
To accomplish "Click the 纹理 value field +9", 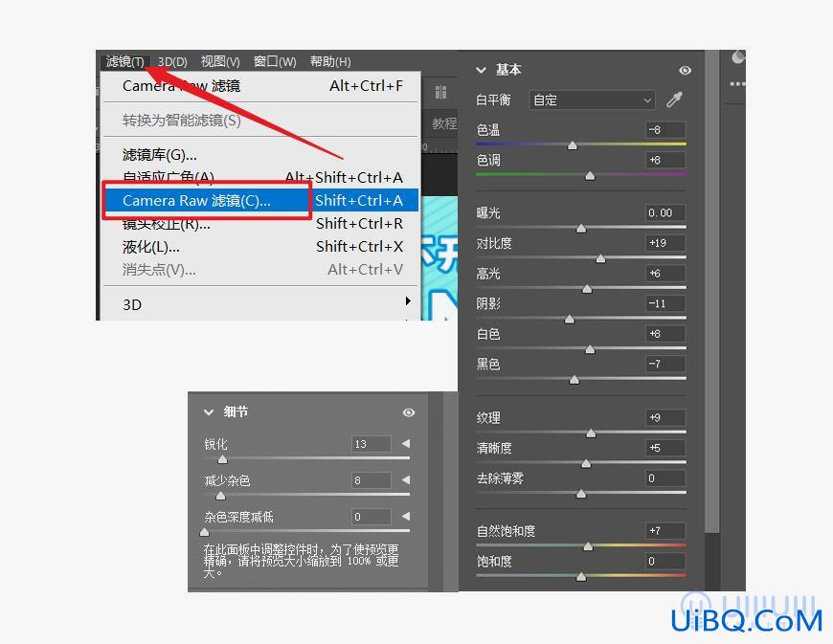I will click(x=665, y=417).
